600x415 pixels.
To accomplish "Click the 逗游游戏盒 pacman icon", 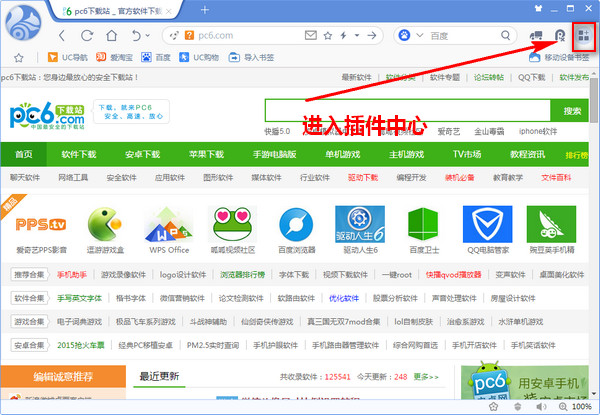I will pos(104,224).
